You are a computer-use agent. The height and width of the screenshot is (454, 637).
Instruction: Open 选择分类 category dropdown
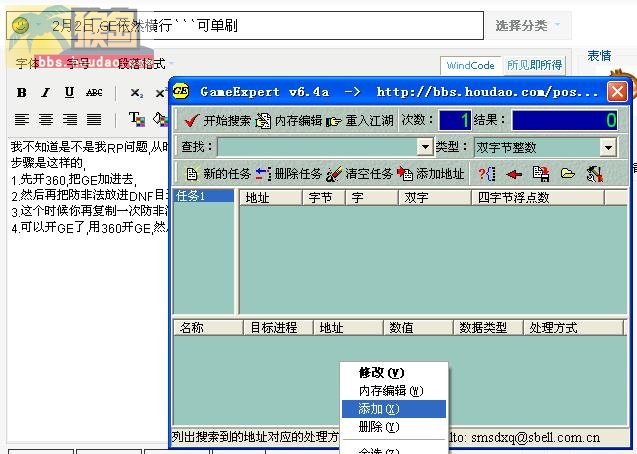pyautogui.click(x=528, y=26)
